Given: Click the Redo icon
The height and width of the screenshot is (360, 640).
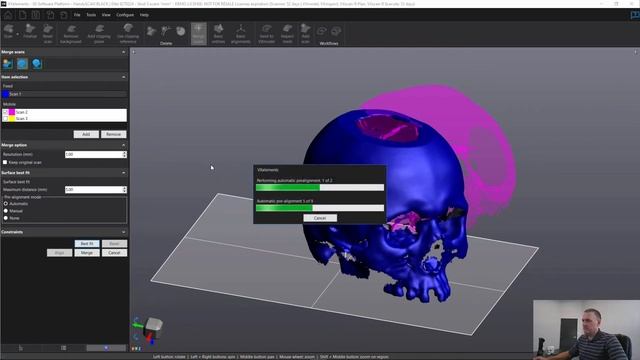Looking at the screenshot, I should tap(64, 15).
